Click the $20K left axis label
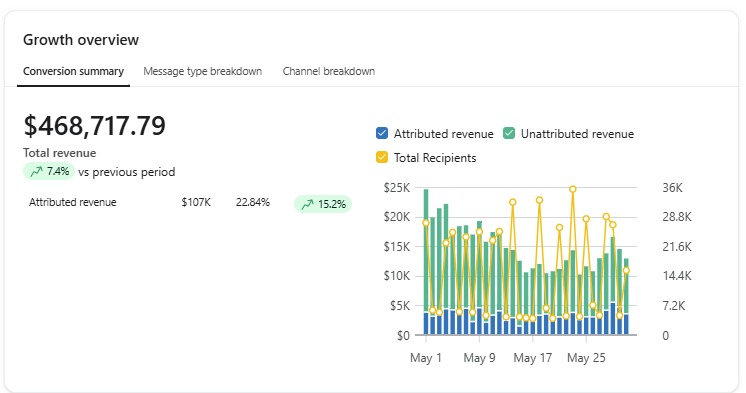Viewport: 746px width, 393px height. [x=397, y=217]
